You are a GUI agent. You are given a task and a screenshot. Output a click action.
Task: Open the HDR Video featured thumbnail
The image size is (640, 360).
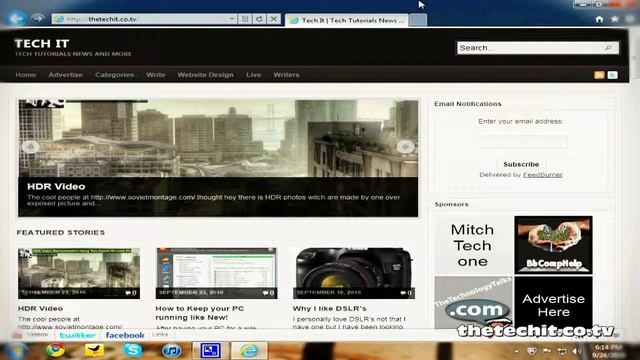click(79, 273)
